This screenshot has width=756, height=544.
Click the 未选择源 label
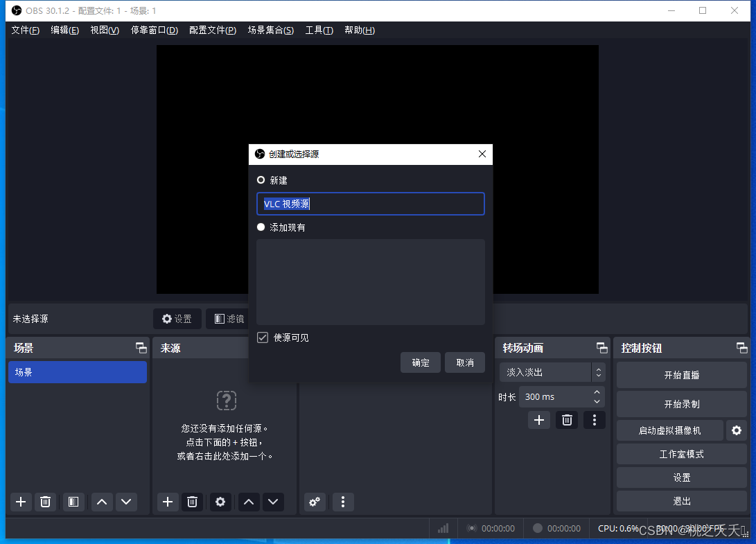click(30, 319)
